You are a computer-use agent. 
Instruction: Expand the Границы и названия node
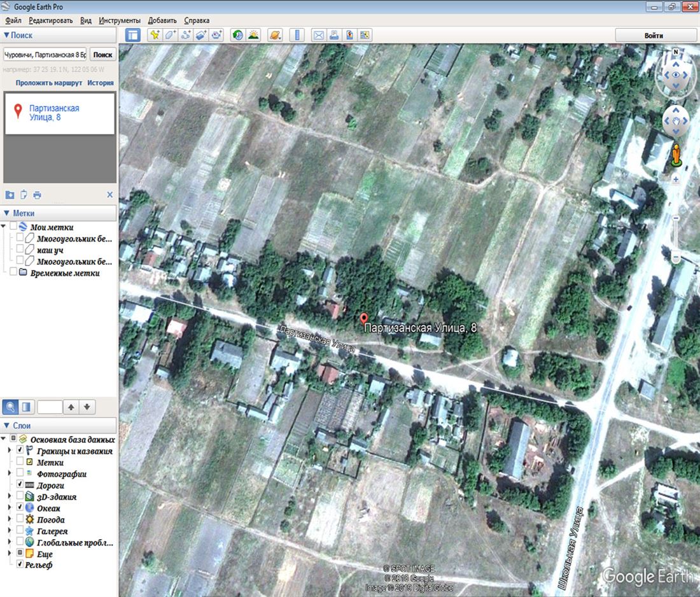[10, 451]
